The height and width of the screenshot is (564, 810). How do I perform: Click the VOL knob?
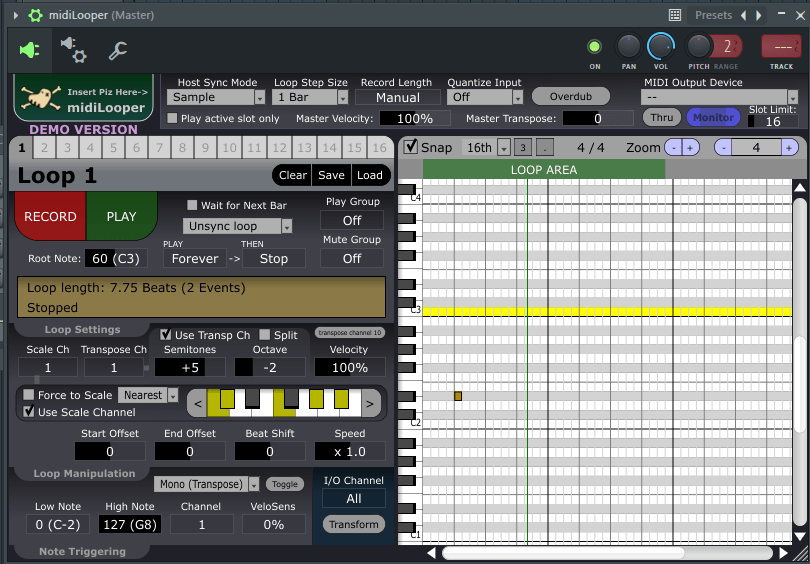pos(661,46)
